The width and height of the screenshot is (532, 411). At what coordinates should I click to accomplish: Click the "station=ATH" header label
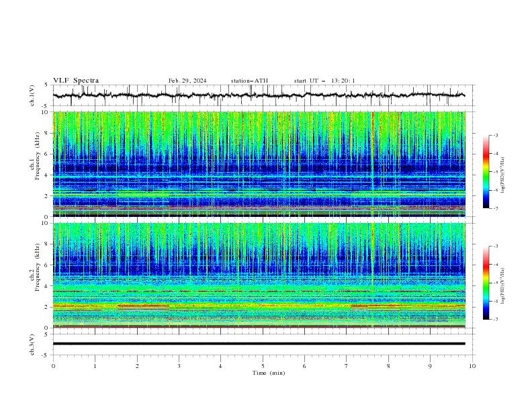pos(249,81)
